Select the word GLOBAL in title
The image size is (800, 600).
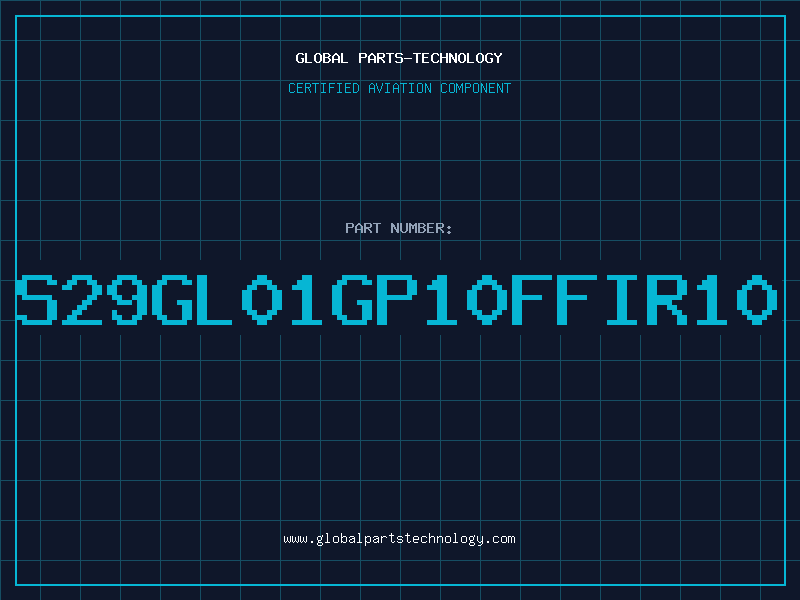point(322,58)
